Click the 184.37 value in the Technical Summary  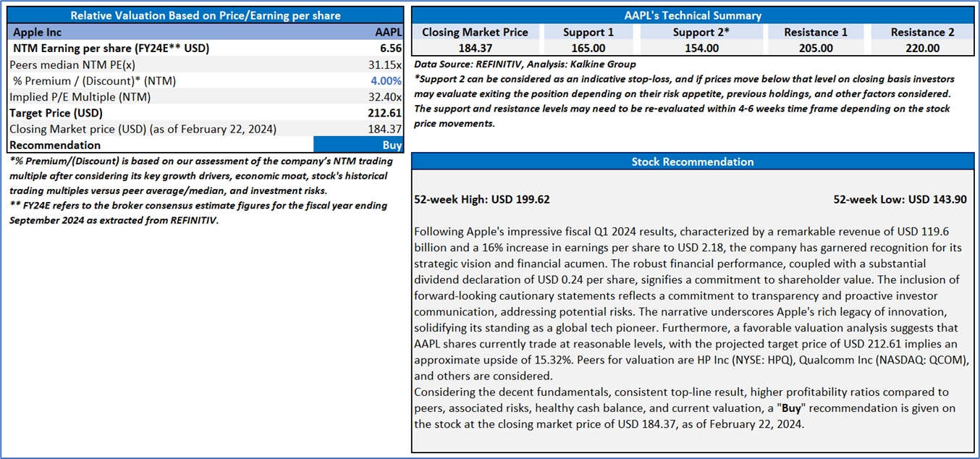[x=476, y=49]
